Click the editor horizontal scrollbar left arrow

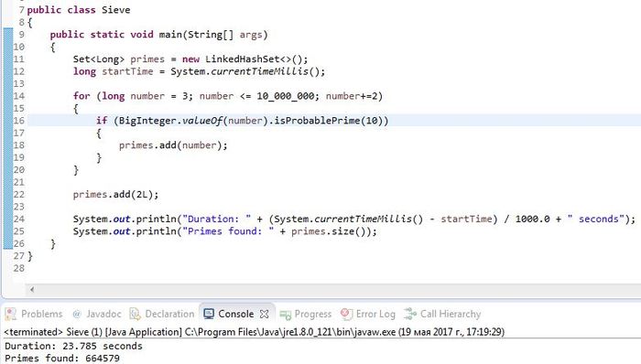[32, 290]
